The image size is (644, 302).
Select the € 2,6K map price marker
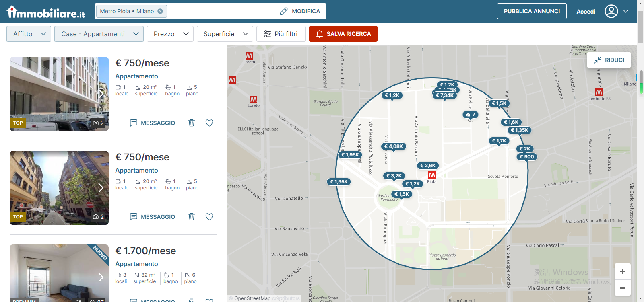coord(428,166)
